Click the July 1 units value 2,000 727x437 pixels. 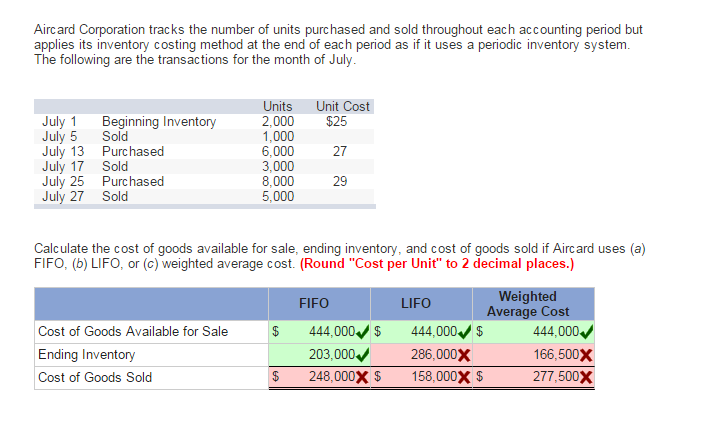tap(278, 121)
